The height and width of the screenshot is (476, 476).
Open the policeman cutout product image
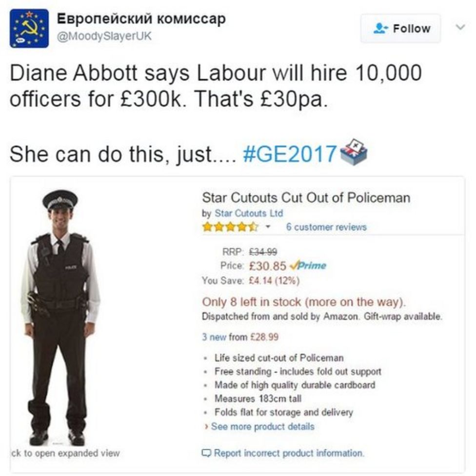coord(60,317)
